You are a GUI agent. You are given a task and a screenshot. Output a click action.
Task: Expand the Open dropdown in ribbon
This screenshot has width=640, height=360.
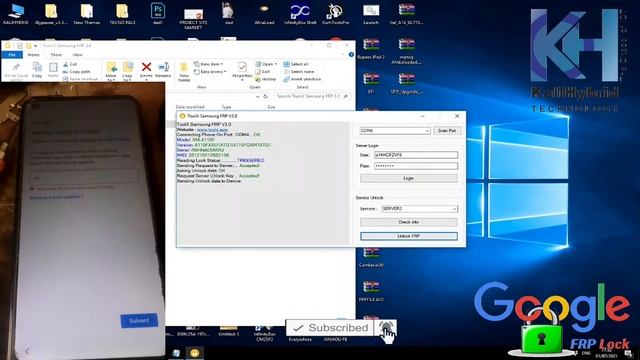coord(267,64)
